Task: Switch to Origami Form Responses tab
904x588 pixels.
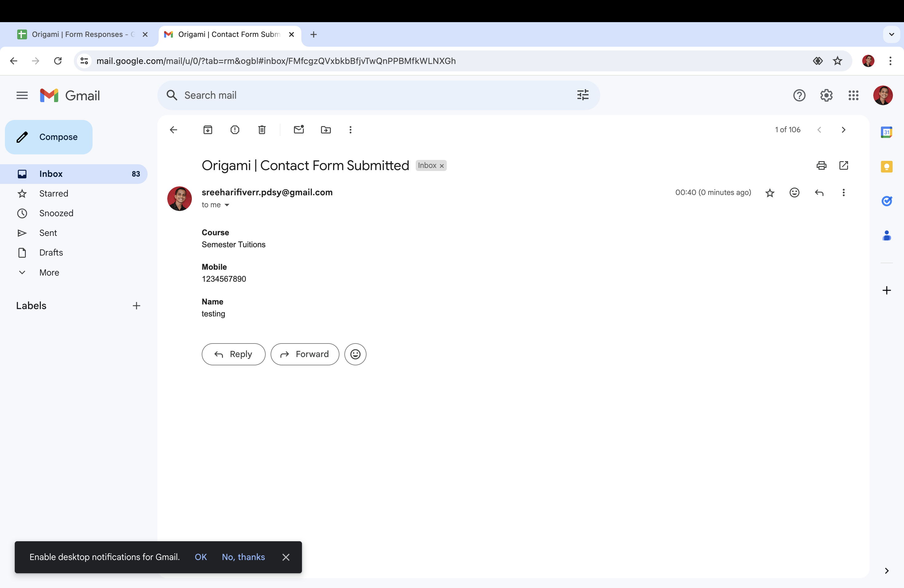Action: coord(77,34)
